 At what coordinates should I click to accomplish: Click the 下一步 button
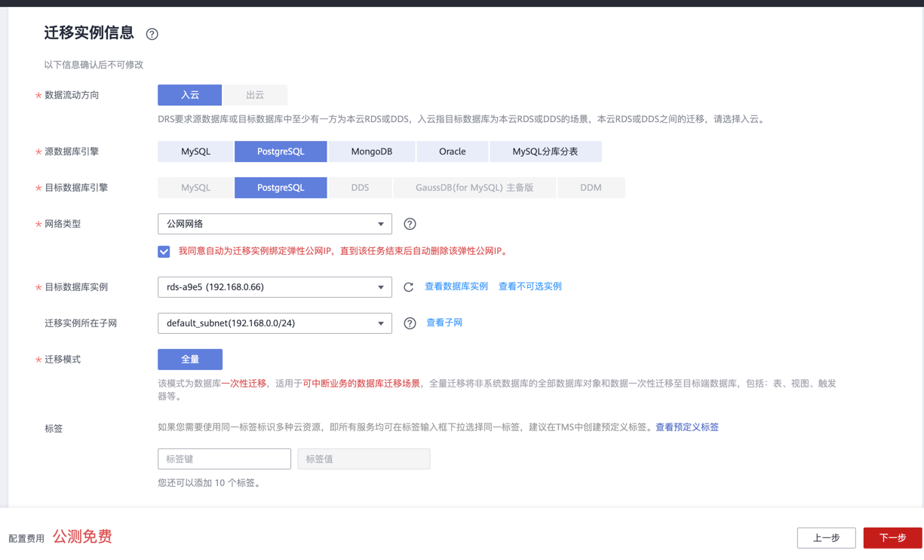pyautogui.click(x=892, y=537)
